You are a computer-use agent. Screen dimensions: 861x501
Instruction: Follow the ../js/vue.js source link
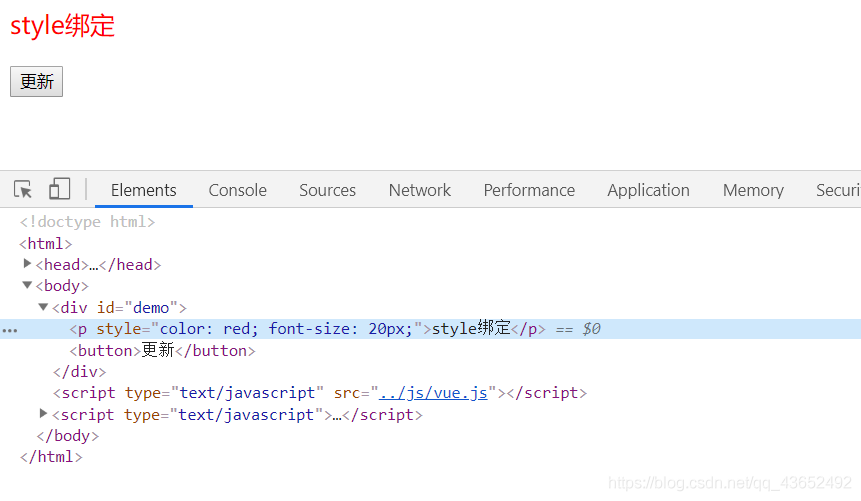(433, 393)
